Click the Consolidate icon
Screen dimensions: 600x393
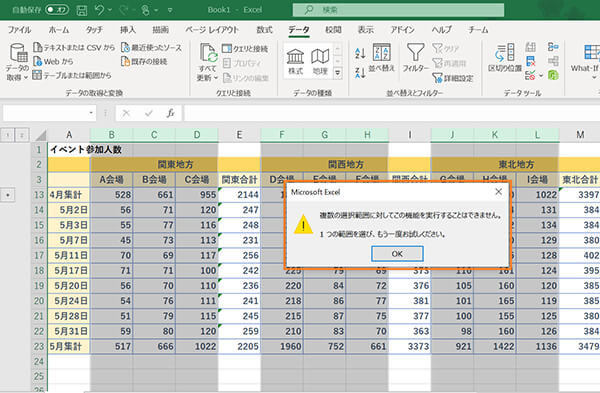coord(553,47)
